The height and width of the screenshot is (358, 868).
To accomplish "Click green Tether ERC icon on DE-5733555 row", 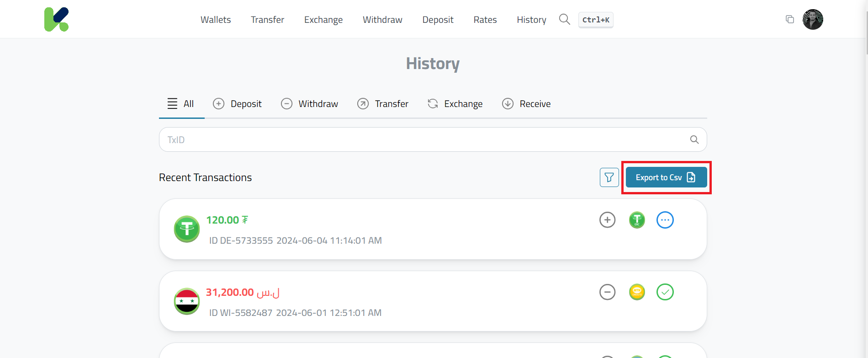I will (x=637, y=220).
